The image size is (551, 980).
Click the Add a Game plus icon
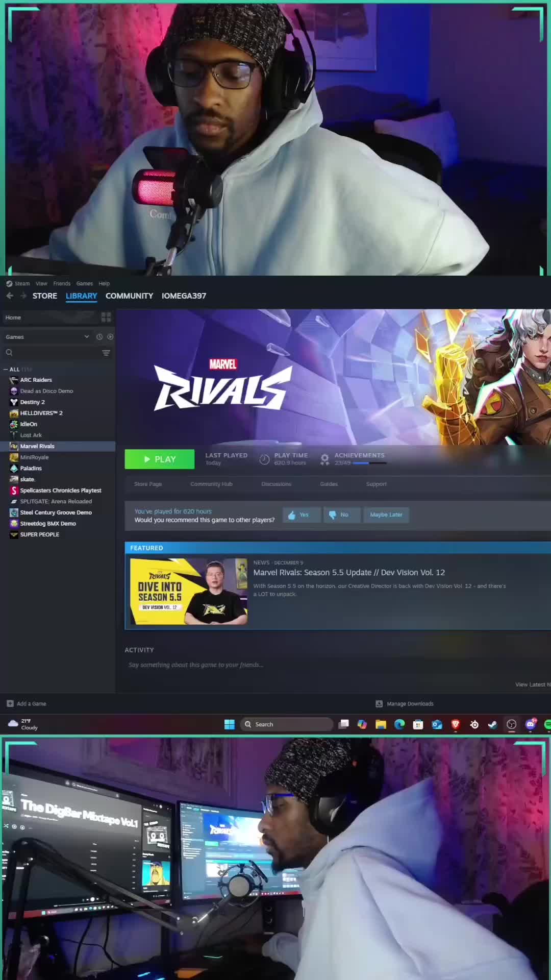pyautogui.click(x=10, y=703)
